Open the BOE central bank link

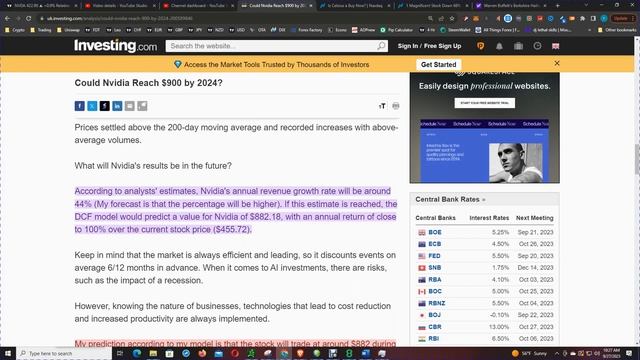point(435,232)
